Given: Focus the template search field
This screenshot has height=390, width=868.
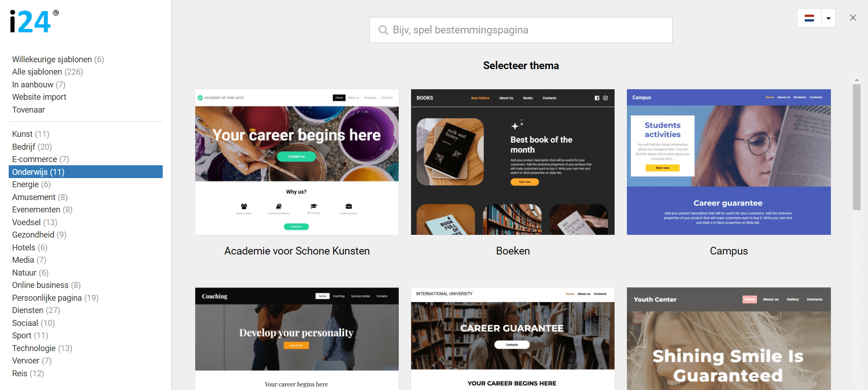Looking at the screenshot, I should (x=521, y=30).
